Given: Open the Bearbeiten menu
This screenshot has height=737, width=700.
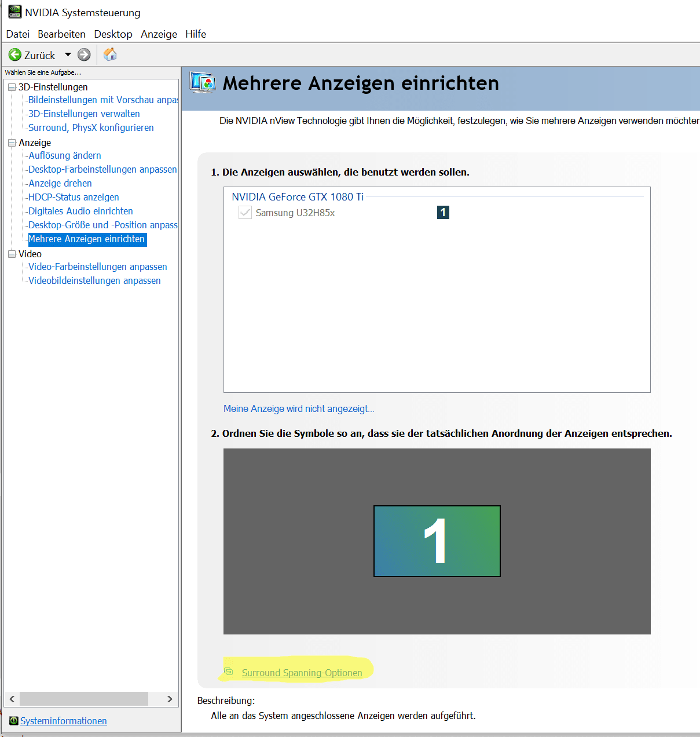Looking at the screenshot, I should click(x=61, y=34).
